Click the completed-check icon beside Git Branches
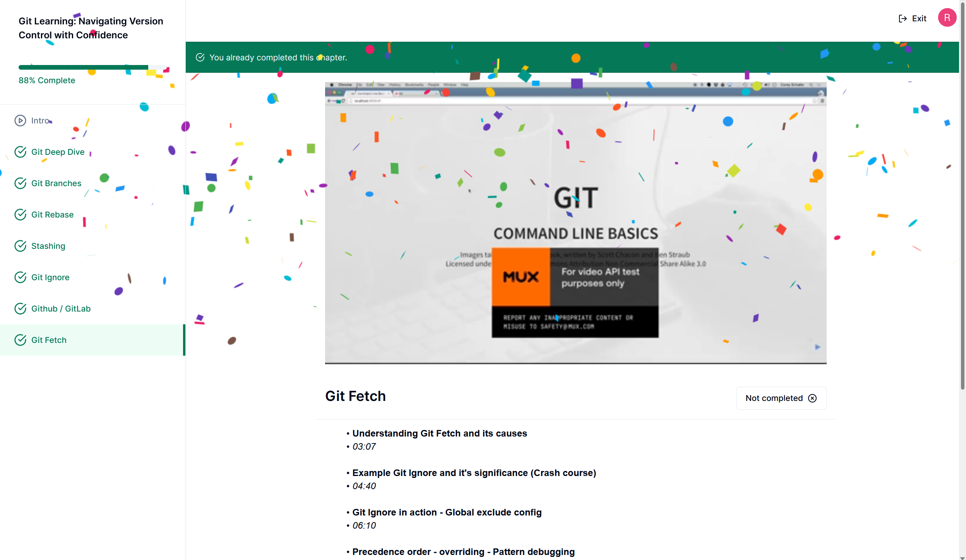The image size is (966, 560). tap(20, 183)
